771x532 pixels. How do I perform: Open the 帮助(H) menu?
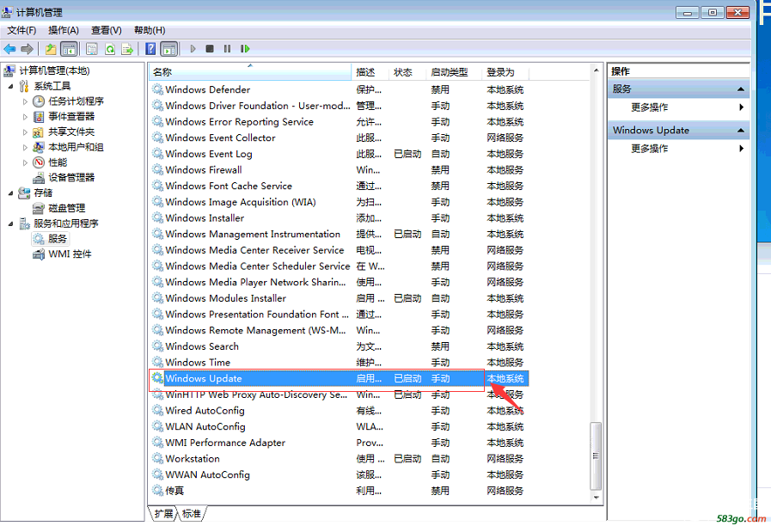coord(150,30)
